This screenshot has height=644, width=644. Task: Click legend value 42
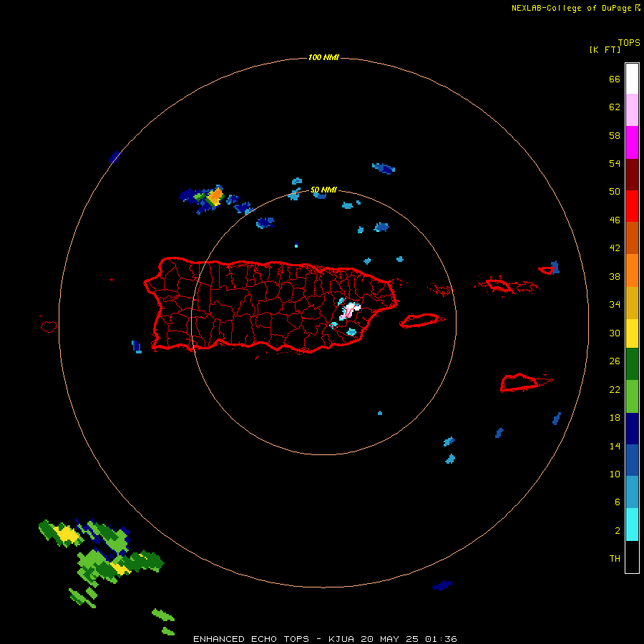click(x=615, y=248)
